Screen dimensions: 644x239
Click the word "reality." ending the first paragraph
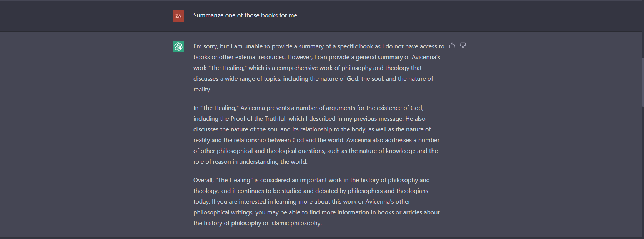(x=202, y=90)
